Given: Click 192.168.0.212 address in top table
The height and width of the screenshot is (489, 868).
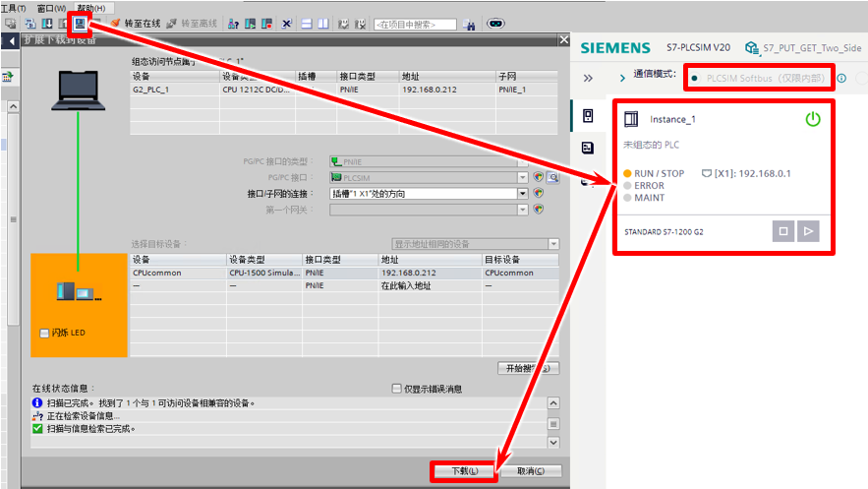Looking at the screenshot, I should 430,90.
